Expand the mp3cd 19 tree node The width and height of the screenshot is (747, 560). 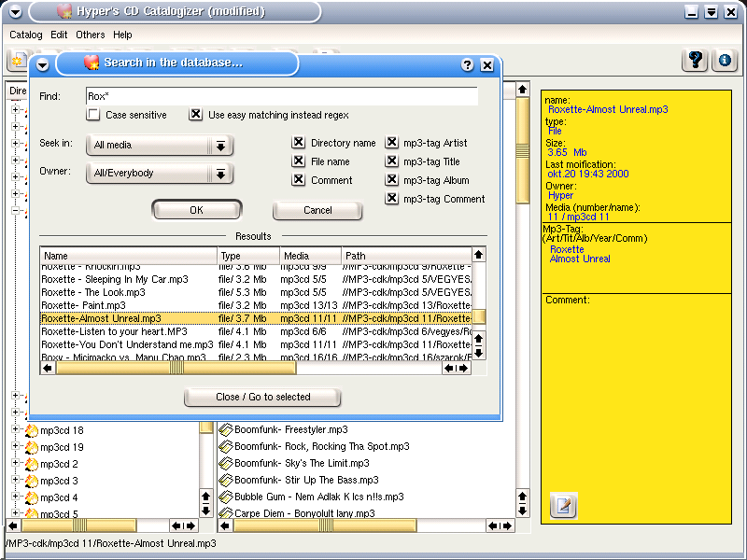16,447
